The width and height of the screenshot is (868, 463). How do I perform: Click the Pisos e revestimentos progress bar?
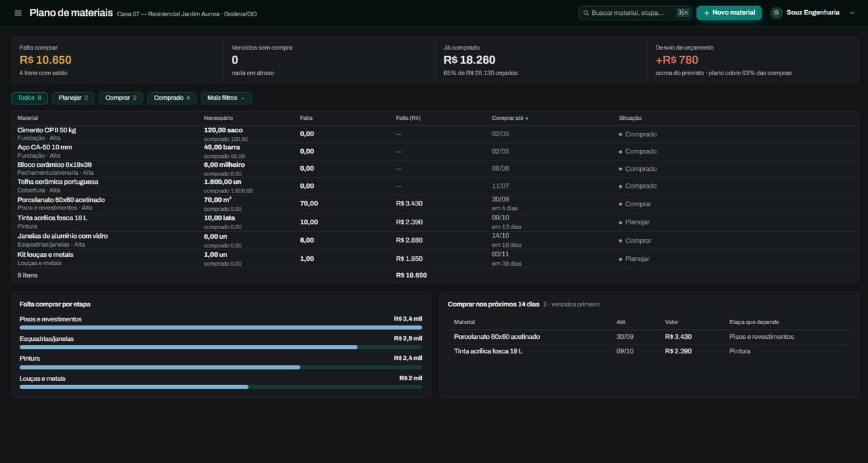(x=221, y=327)
